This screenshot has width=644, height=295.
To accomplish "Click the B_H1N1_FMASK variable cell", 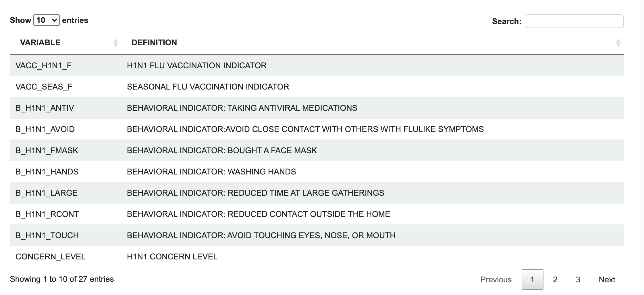I will pyautogui.click(x=47, y=151).
